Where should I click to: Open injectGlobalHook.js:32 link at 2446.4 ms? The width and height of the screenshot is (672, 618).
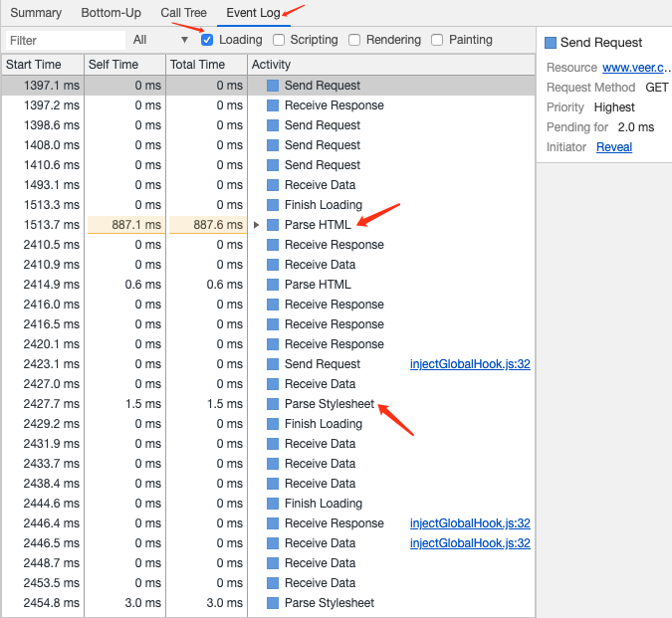[470, 523]
